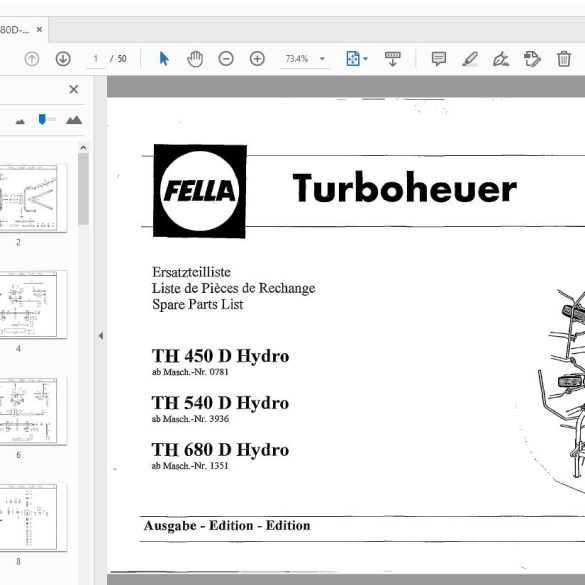Activate the hand pan tool
The height and width of the screenshot is (585, 585).
(195, 59)
